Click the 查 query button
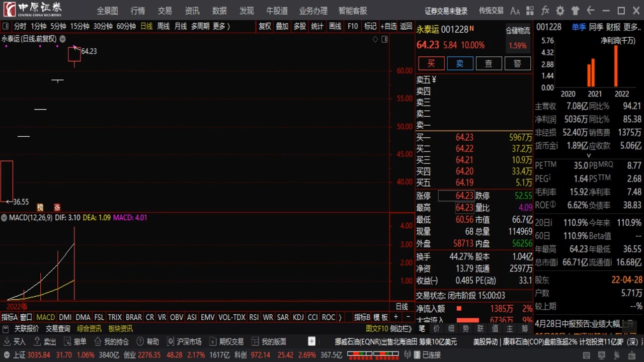The height and width of the screenshot is (362, 644). click(489, 63)
